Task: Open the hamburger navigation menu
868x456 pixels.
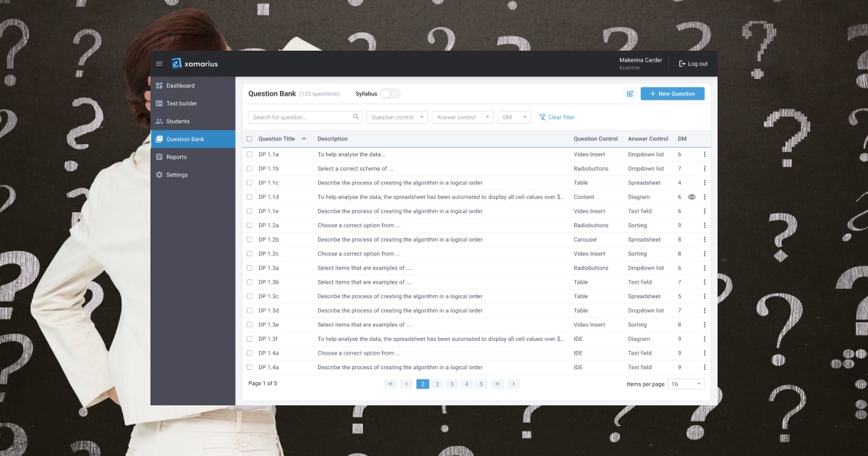Action: click(159, 63)
